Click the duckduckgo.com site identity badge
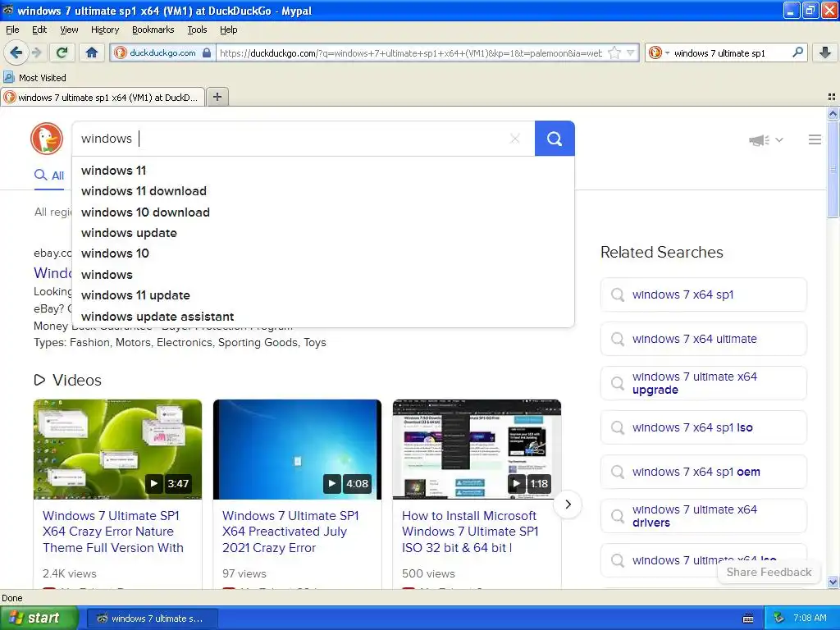This screenshot has height=630, width=840. coord(163,52)
